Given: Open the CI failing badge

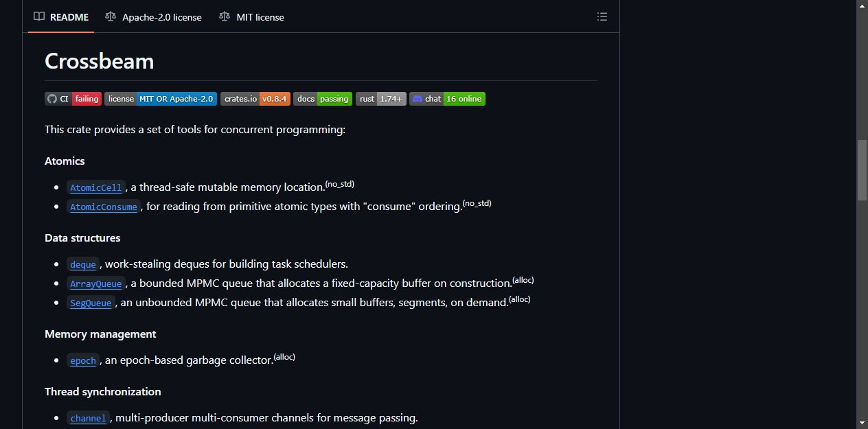Looking at the screenshot, I should point(73,99).
